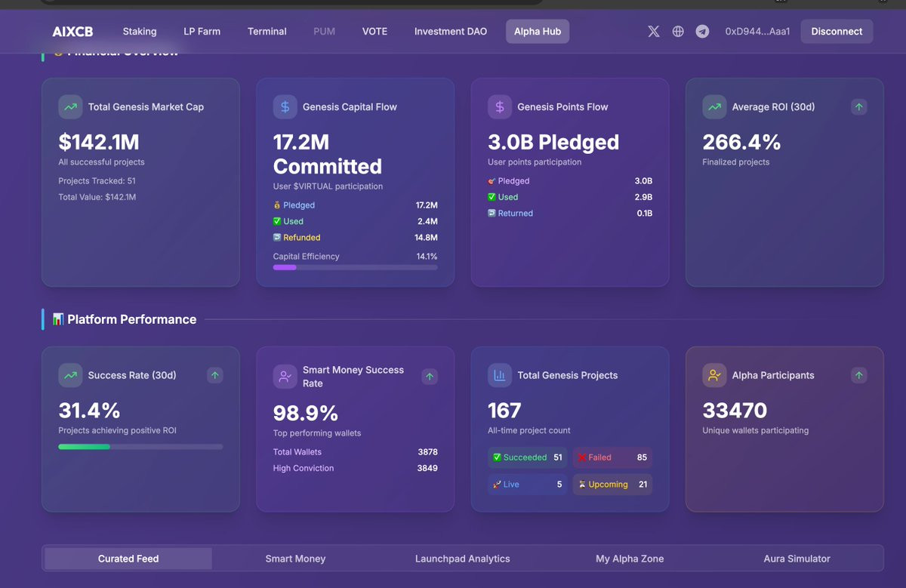The height and width of the screenshot is (588, 906).
Task: Click the High Conviction 3849 row
Action: (356, 468)
